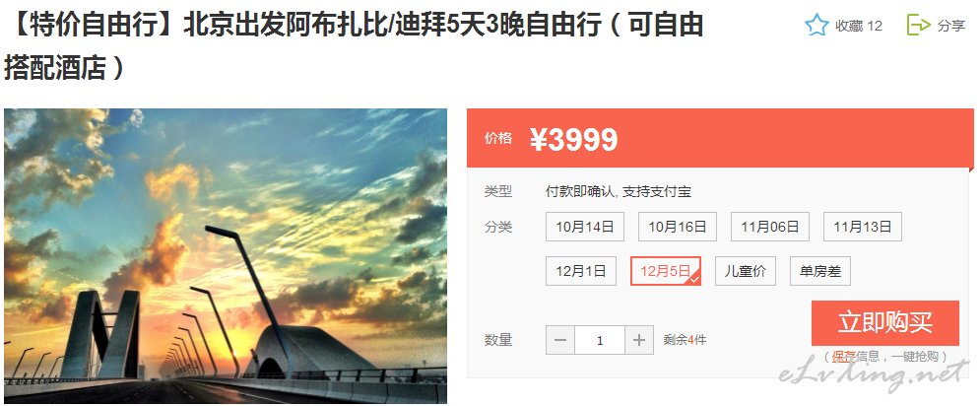980x406 pixels.
Task: Click the product title heading
Action: (x=354, y=45)
